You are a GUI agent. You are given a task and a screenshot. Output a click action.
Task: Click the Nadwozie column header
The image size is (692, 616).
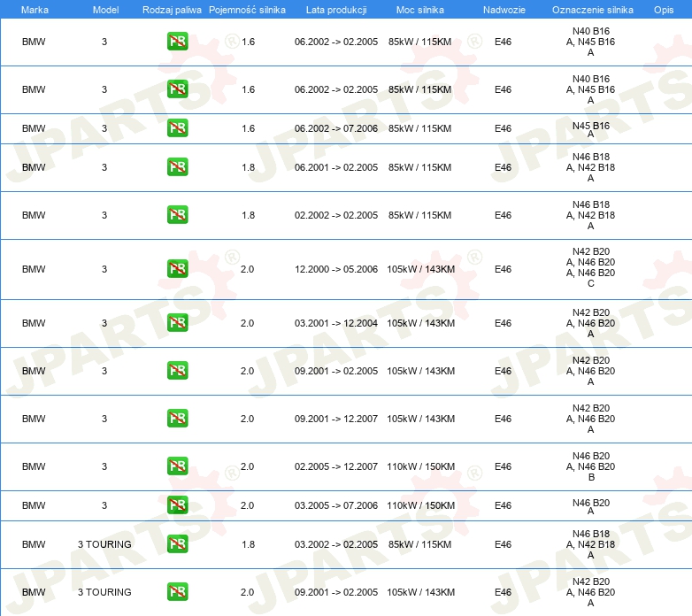point(504,10)
